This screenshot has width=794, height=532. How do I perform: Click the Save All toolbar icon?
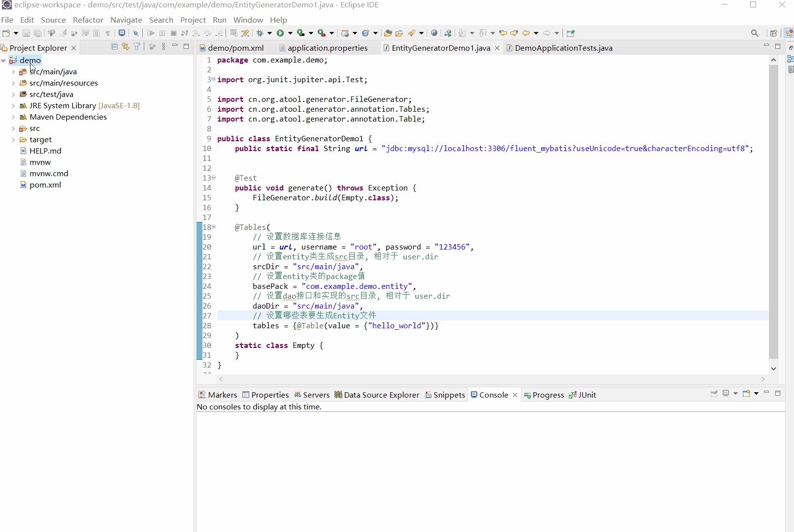(37, 33)
